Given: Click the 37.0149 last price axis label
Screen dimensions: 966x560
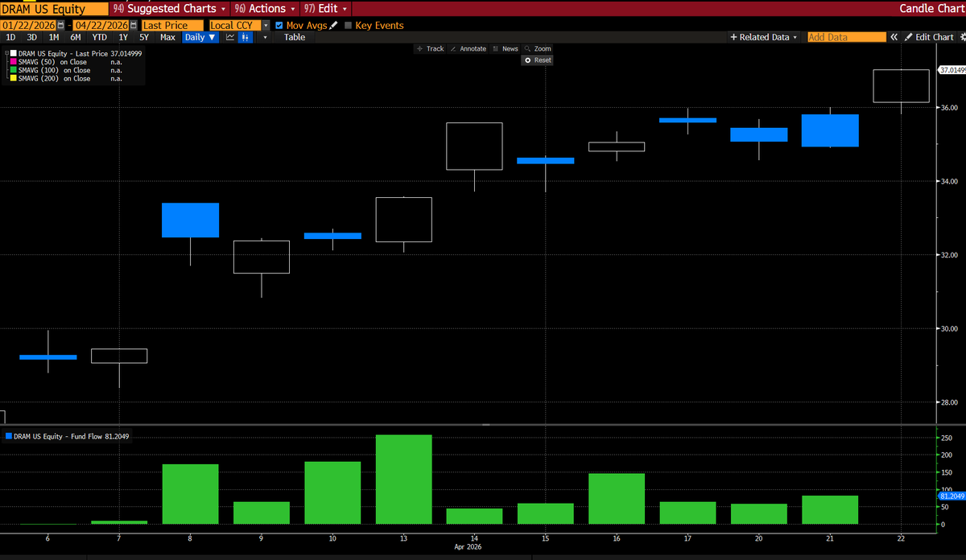Looking at the screenshot, I should [x=952, y=71].
